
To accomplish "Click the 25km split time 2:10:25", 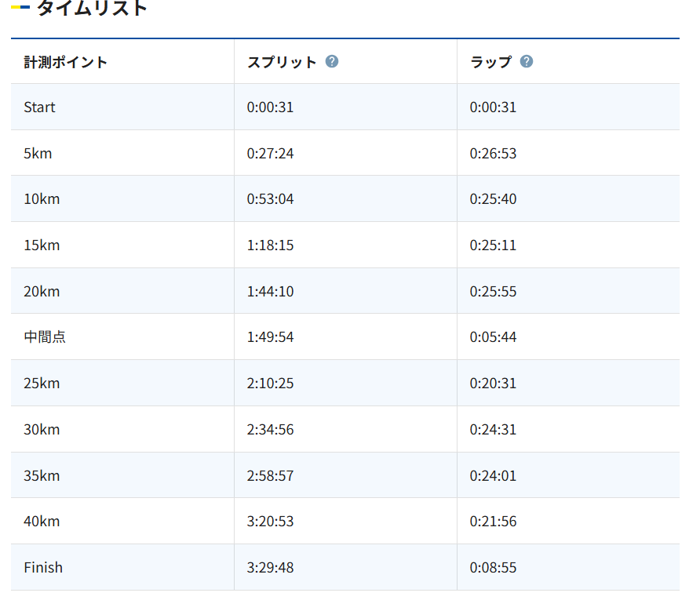I will pyautogui.click(x=270, y=384).
